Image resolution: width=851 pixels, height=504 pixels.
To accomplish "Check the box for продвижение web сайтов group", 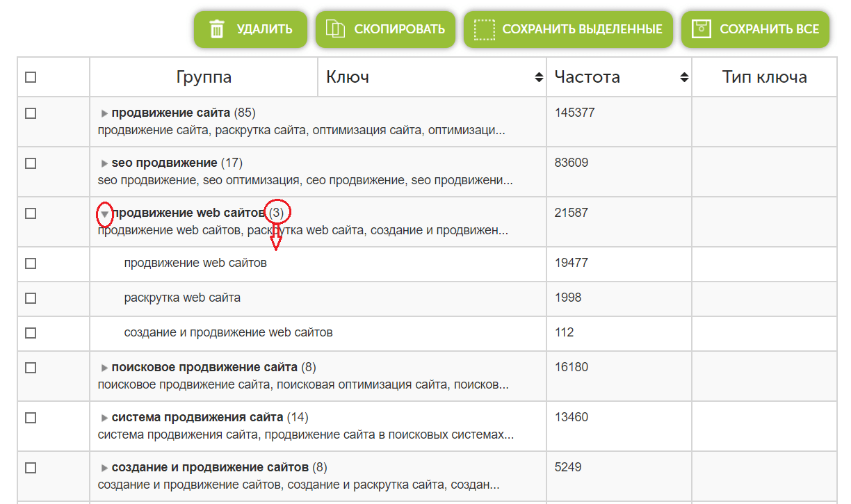I will point(31,213).
